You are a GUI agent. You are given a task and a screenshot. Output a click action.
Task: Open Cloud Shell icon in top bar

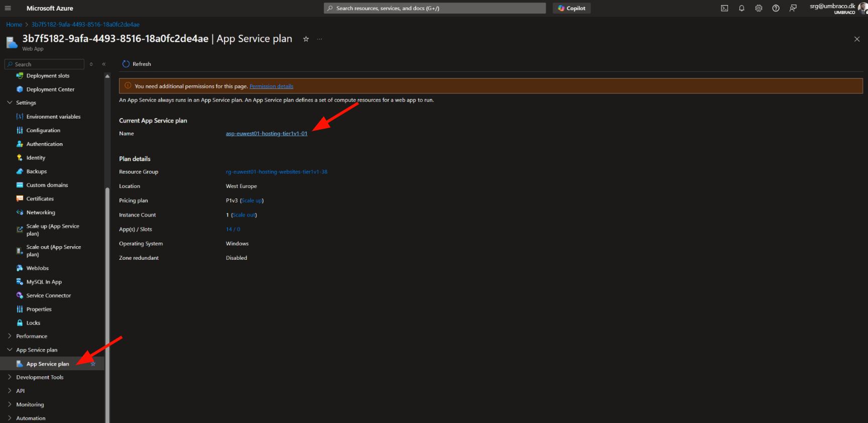[x=724, y=8]
